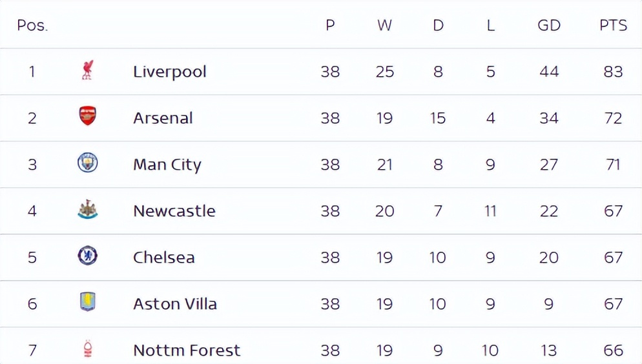Click the Newcastle club crest
Viewport: 642px width, 364px height.
tap(88, 210)
